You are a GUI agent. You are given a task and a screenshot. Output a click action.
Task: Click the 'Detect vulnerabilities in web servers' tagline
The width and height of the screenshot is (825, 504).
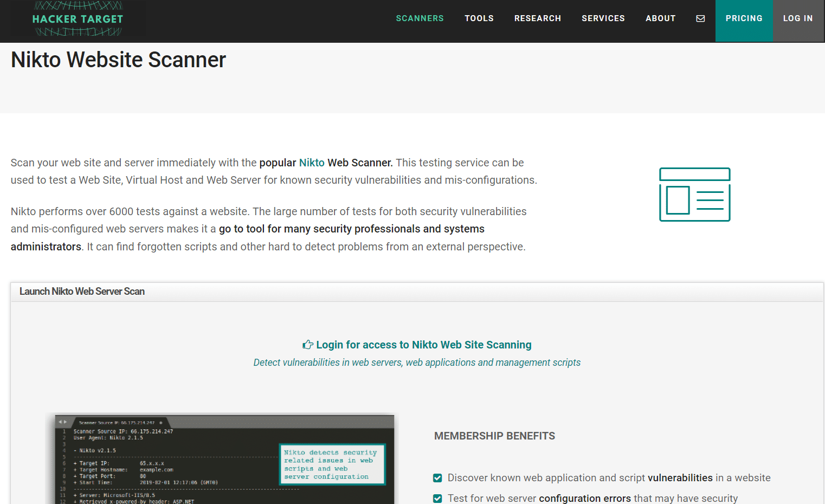click(417, 363)
